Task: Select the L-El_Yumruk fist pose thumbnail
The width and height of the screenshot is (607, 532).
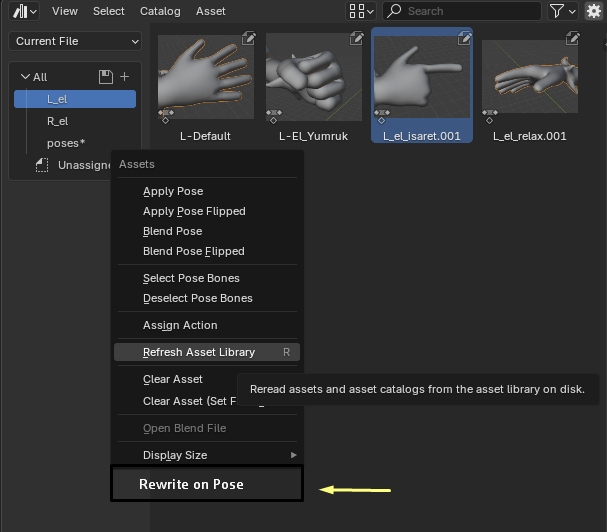Action: (314, 77)
